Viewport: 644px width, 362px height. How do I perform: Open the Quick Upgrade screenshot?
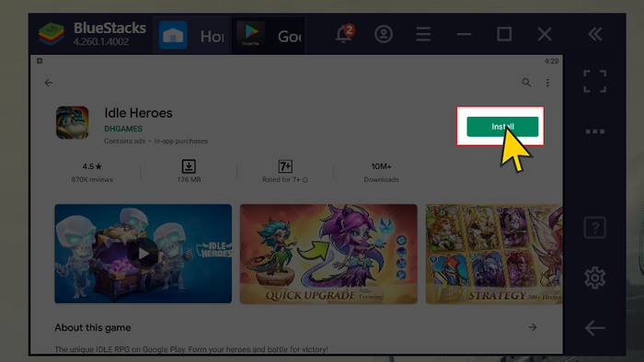(x=328, y=254)
